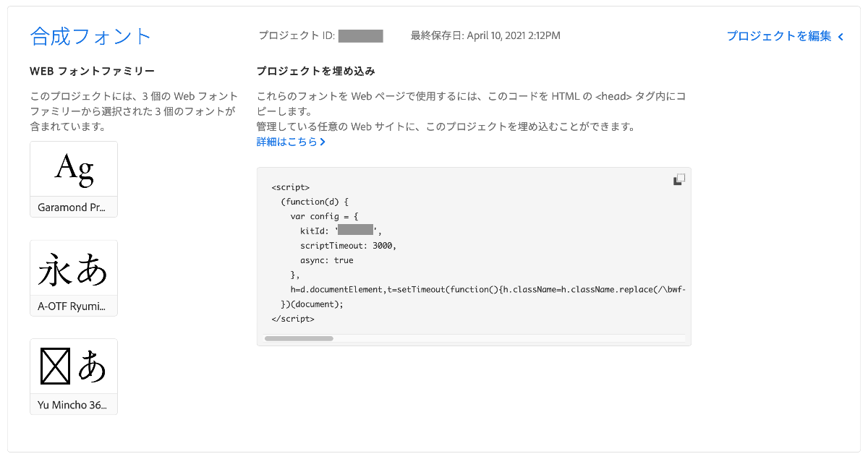Click the プロジェクト ID label
Screen dimensions: 868x459
click(x=297, y=35)
